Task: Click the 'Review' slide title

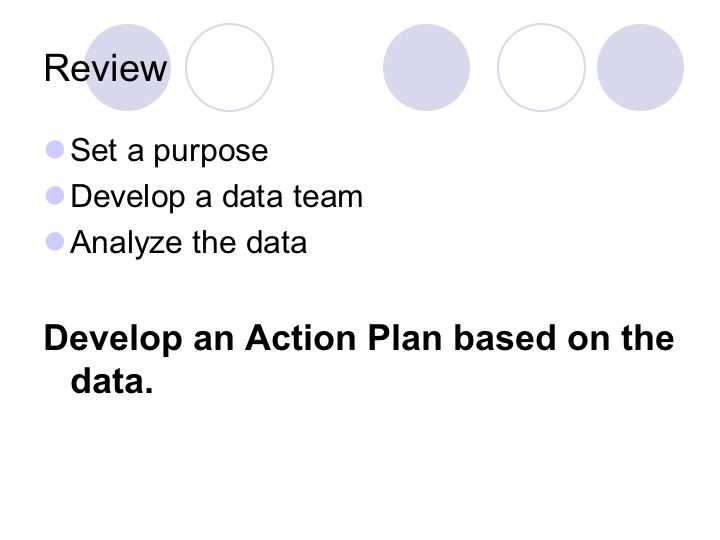Action: tap(105, 68)
